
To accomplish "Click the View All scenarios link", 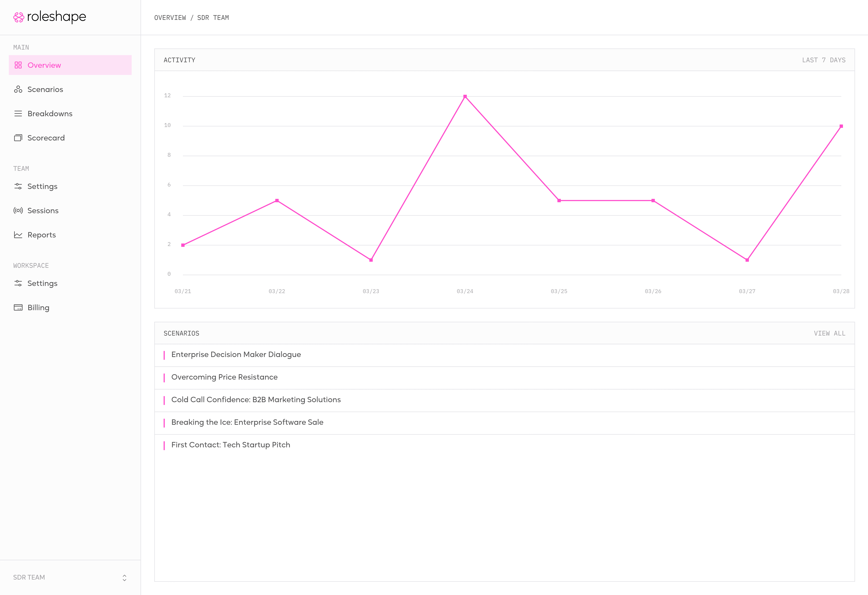I will click(830, 334).
